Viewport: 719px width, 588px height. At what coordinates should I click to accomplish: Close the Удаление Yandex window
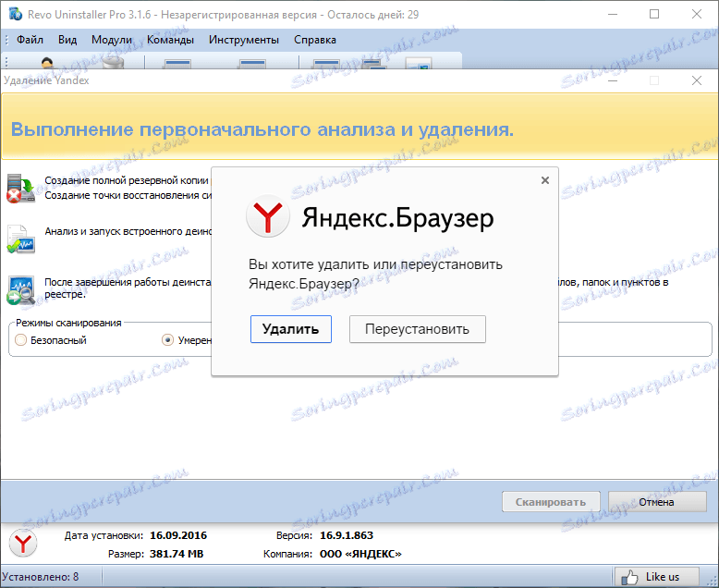click(697, 80)
